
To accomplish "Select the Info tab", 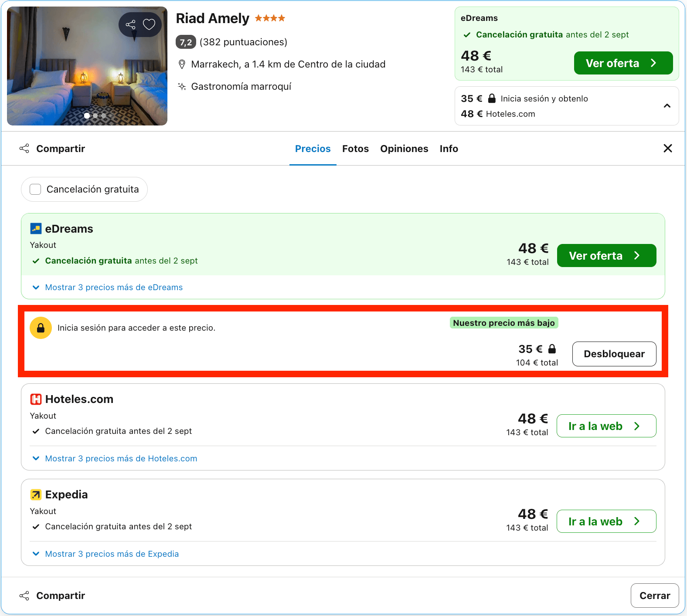I will point(449,149).
